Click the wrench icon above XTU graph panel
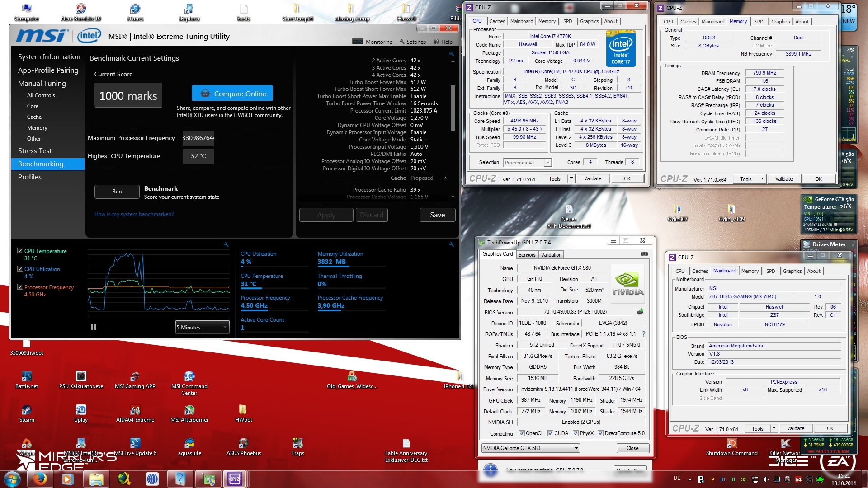 pos(226,244)
